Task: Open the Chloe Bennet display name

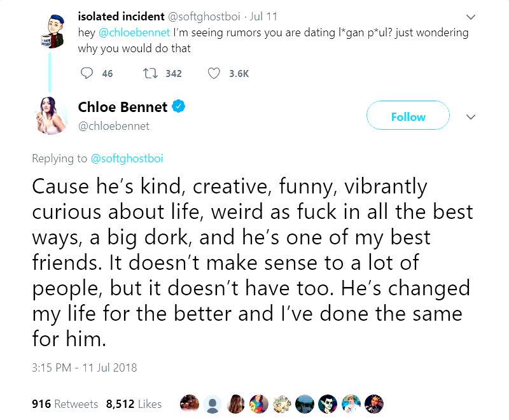Action: (123, 107)
